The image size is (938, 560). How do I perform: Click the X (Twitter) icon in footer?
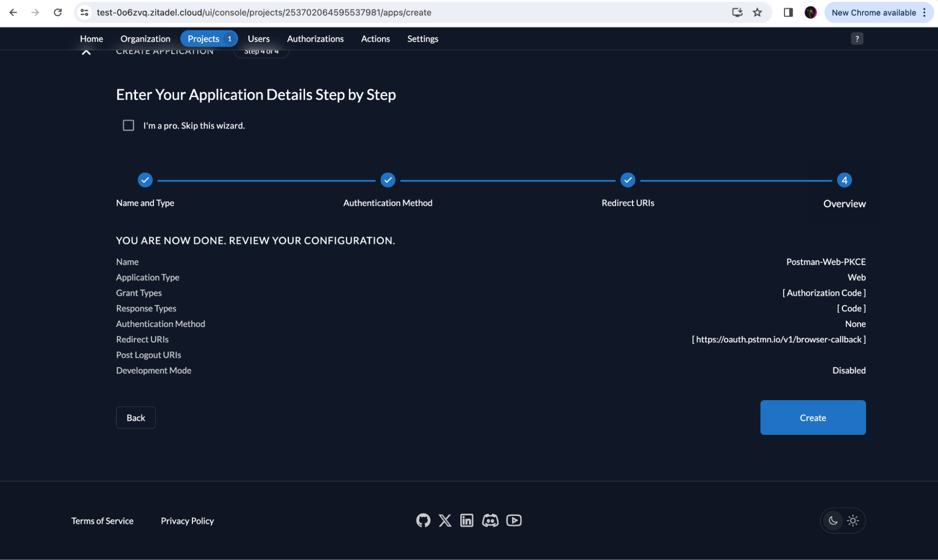(x=445, y=520)
